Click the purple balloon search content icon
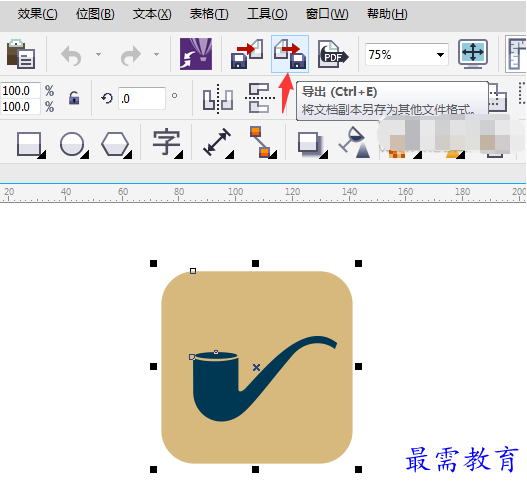The image size is (527, 491). [196, 54]
